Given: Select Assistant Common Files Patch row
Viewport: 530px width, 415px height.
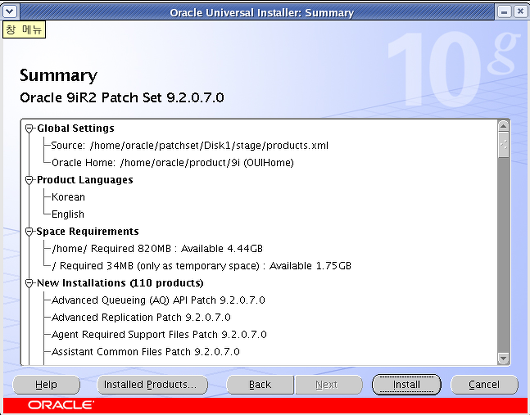Looking at the screenshot, I should tap(145, 352).
